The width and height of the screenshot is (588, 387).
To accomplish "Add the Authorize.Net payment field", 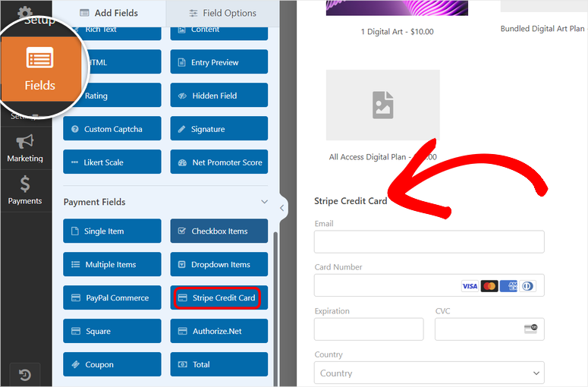I will [219, 331].
